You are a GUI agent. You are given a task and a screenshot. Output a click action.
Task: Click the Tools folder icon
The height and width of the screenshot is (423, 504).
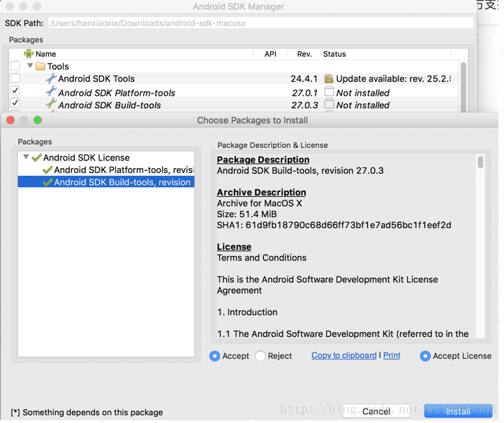point(40,66)
